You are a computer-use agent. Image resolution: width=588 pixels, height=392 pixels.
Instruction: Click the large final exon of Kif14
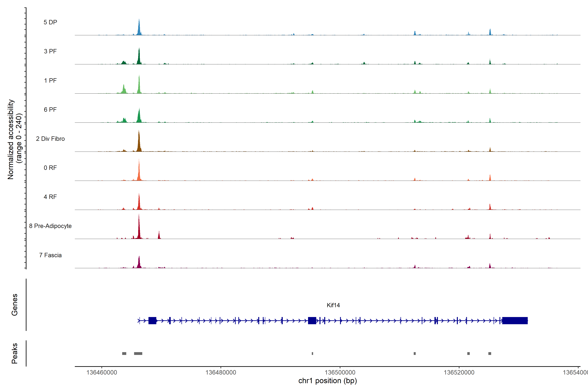click(515, 320)
